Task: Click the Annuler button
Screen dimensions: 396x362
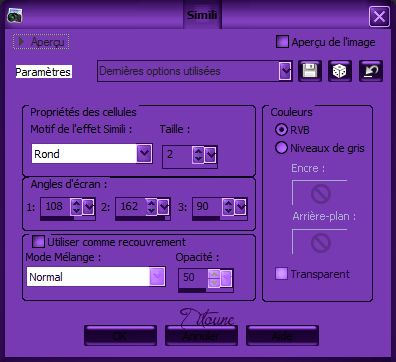Action: coord(201,335)
